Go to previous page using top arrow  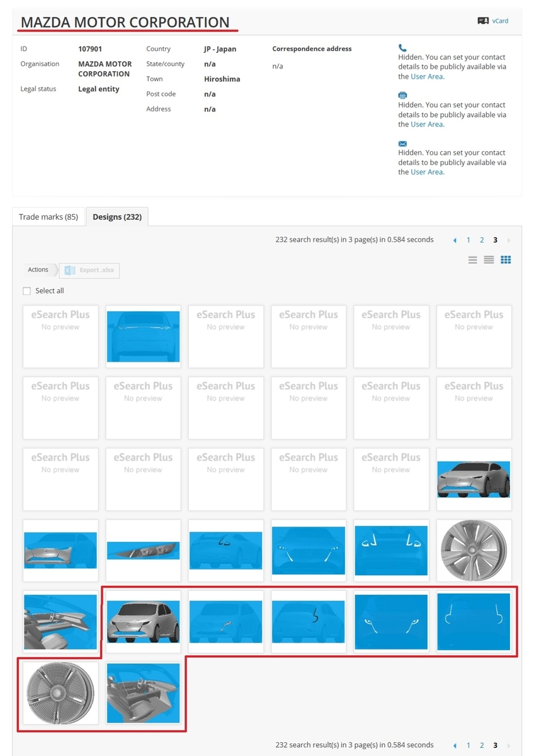[455, 240]
